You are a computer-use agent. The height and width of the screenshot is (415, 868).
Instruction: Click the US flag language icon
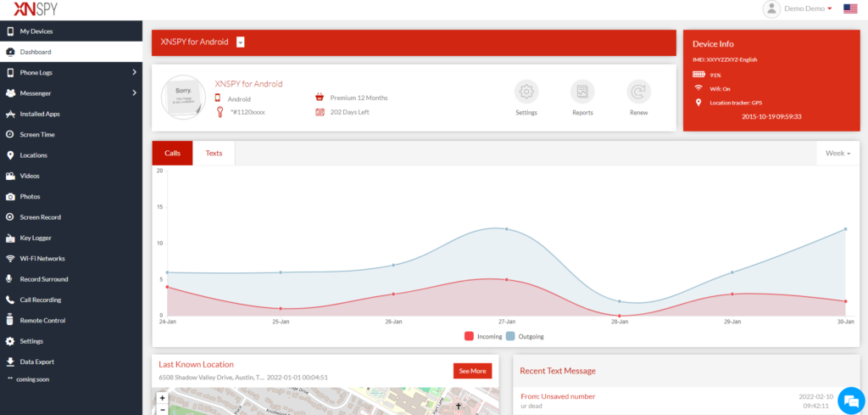(x=850, y=8)
